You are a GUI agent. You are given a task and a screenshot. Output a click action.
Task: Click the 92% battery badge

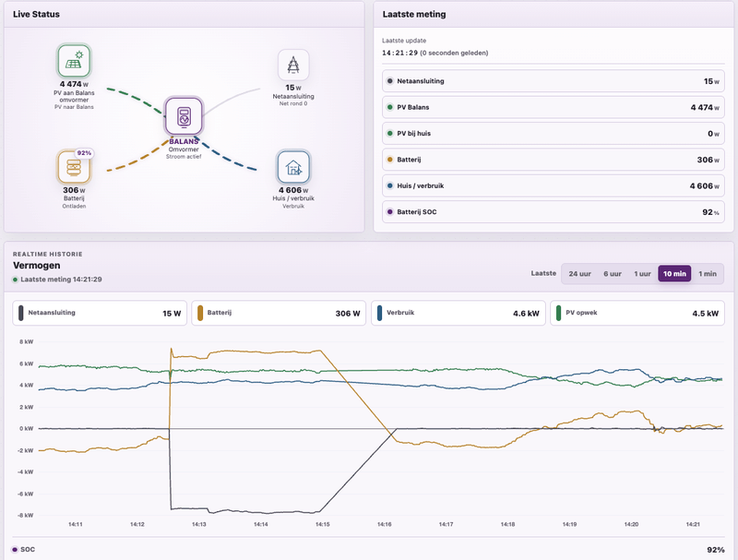(x=84, y=153)
